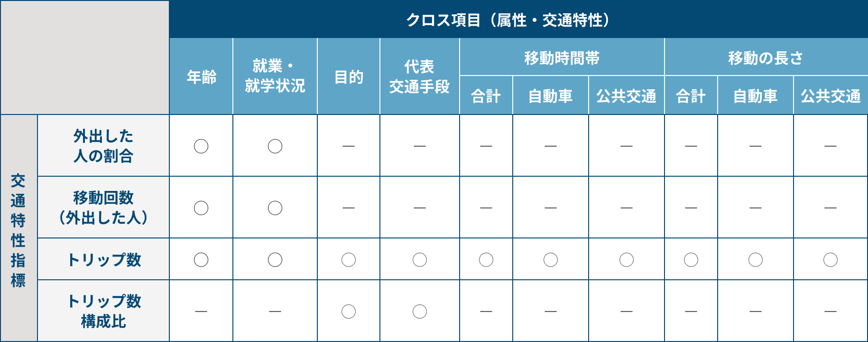
Task: Click the 移動回数(外出した人) row label
Action: pos(103,208)
